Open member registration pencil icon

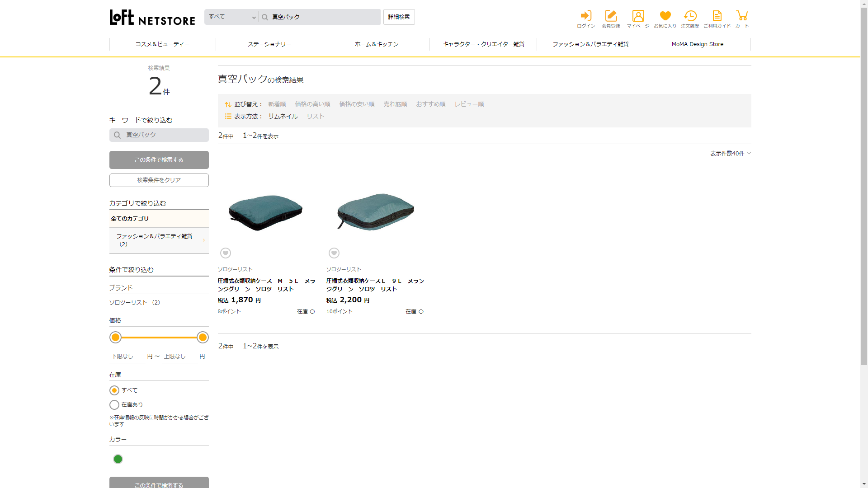611,16
